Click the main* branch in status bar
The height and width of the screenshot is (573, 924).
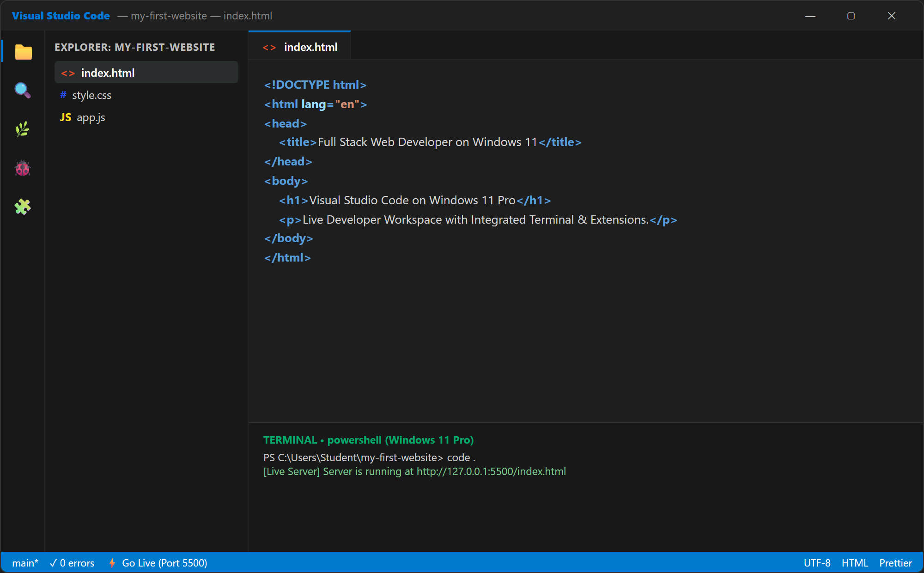point(25,563)
